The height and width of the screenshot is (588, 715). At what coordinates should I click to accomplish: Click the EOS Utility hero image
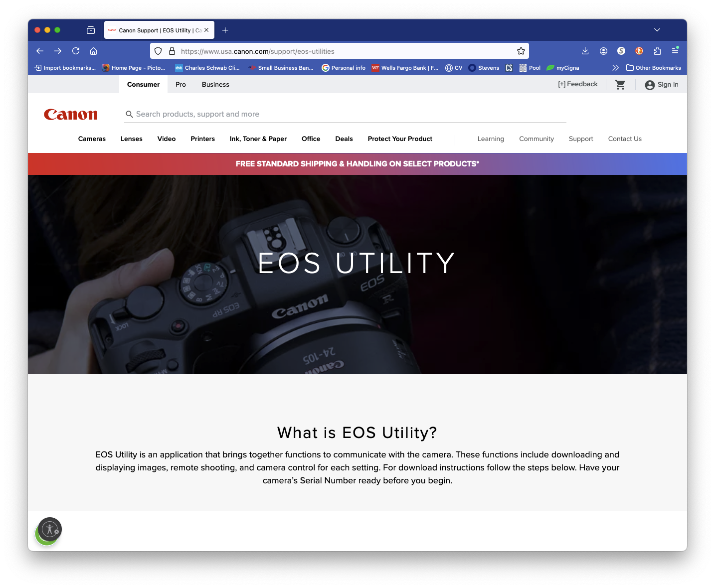(x=357, y=275)
